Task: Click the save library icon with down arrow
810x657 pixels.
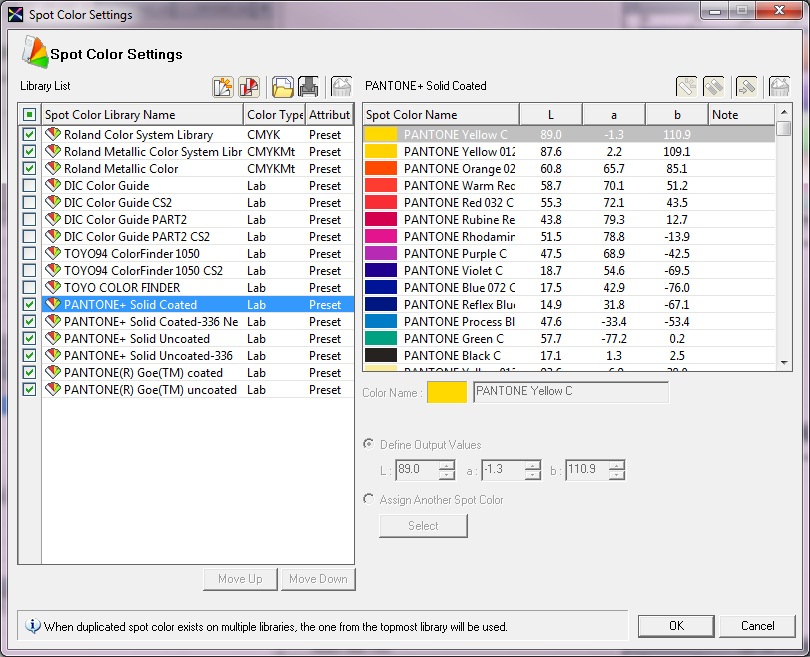Action: coord(308,87)
